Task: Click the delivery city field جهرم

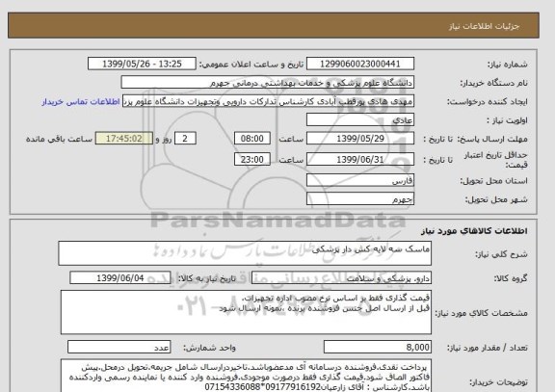Action: point(360,199)
